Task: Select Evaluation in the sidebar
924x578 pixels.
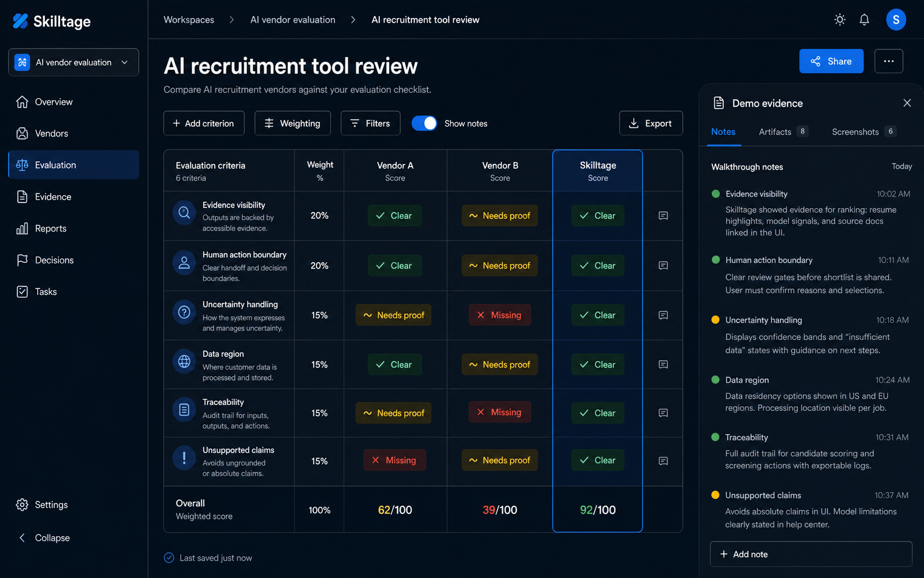Action: (x=73, y=165)
